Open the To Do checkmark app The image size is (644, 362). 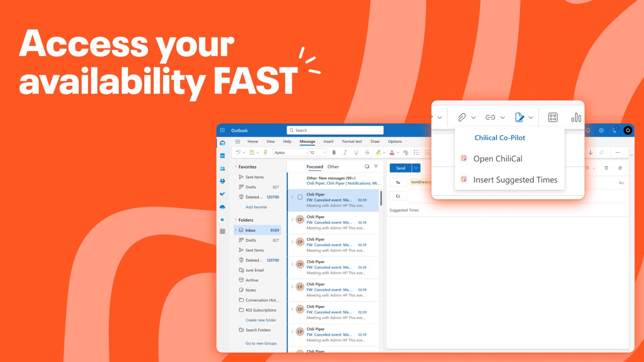223,194
